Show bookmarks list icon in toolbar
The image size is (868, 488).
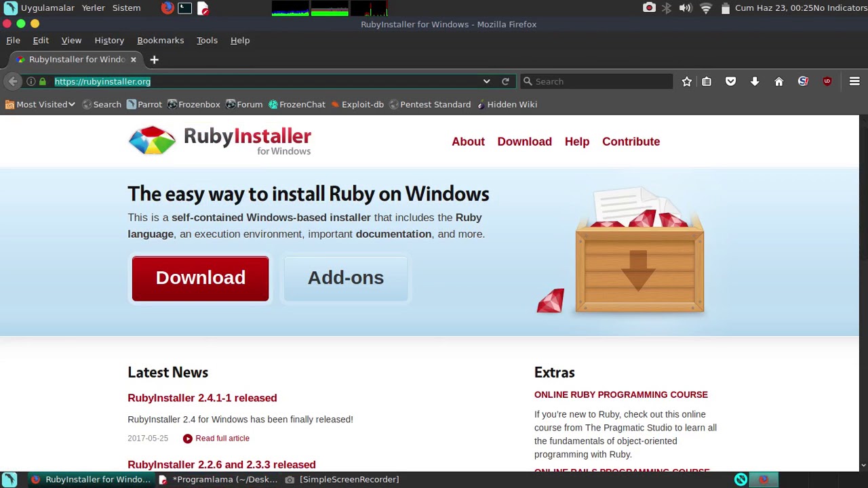point(707,81)
